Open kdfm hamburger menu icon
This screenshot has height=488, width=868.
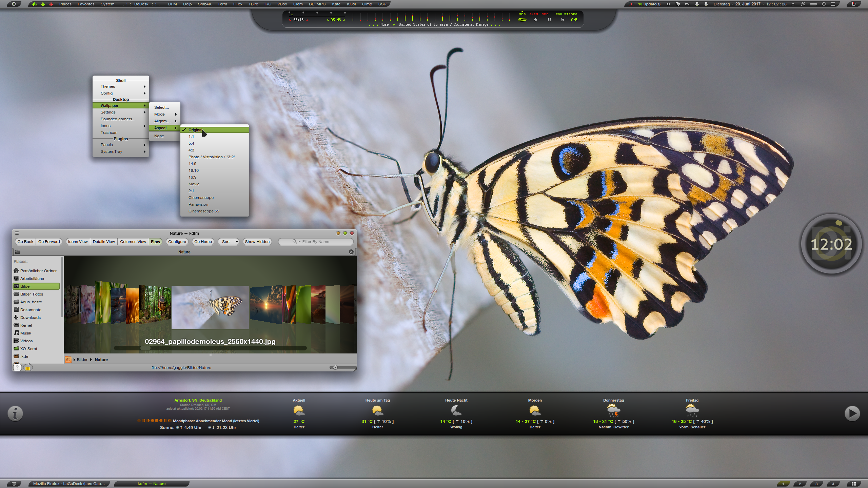click(x=17, y=233)
